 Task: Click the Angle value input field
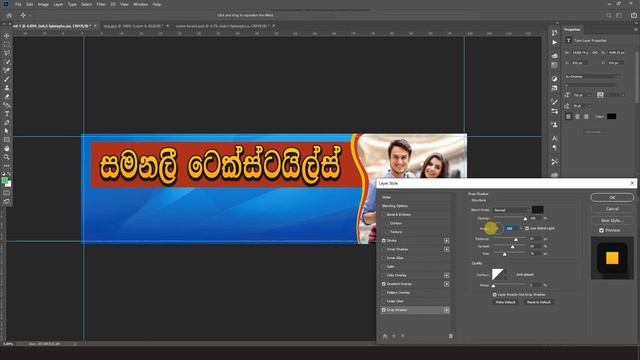click(x=511, y=229)
